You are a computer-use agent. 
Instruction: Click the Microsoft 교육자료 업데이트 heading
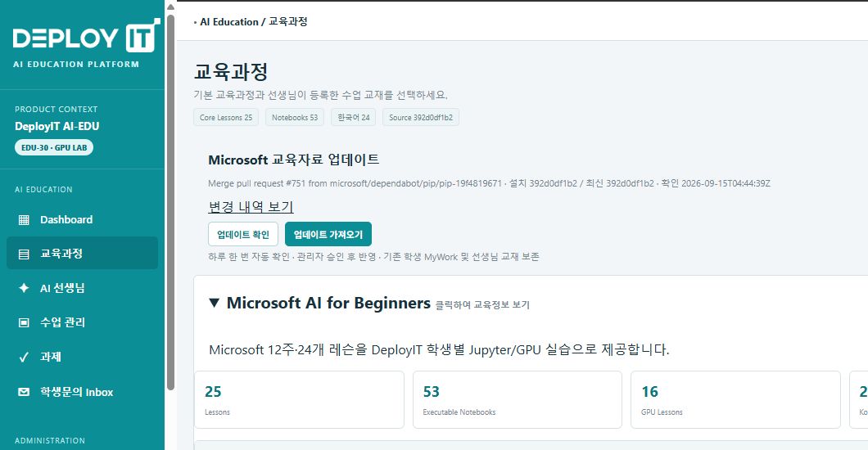pos(294,160)
